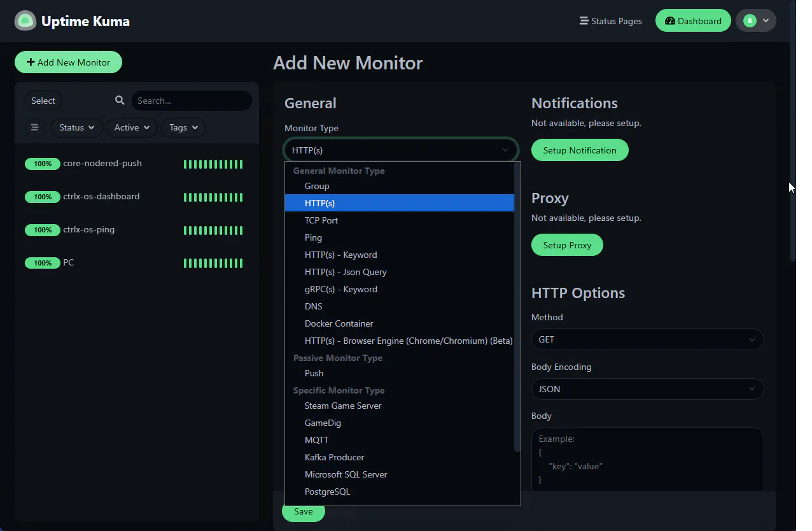
Task: Click the Setup Notification button
Action: pyautogui.click(x=580, y=150)
